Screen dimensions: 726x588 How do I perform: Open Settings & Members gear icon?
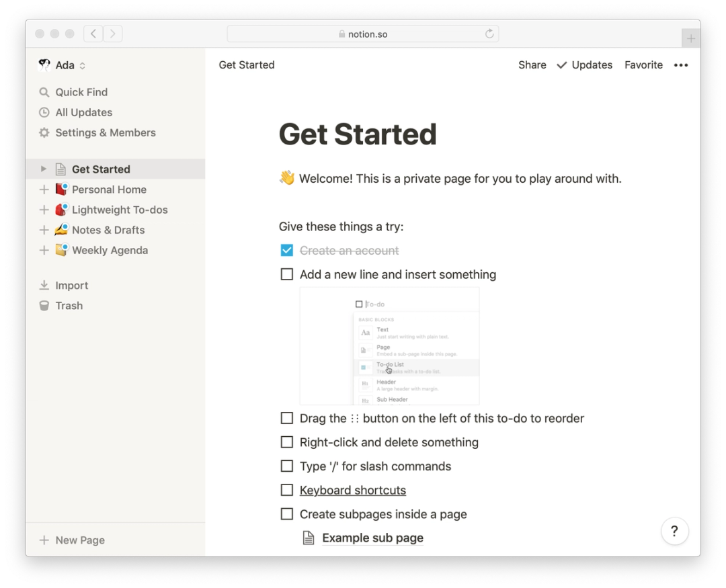(44, 132)
